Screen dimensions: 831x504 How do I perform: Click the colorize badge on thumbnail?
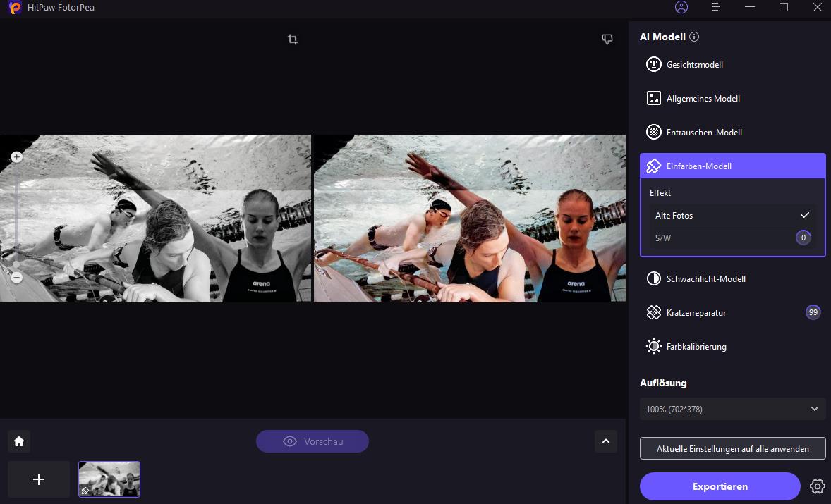point(85,491)
